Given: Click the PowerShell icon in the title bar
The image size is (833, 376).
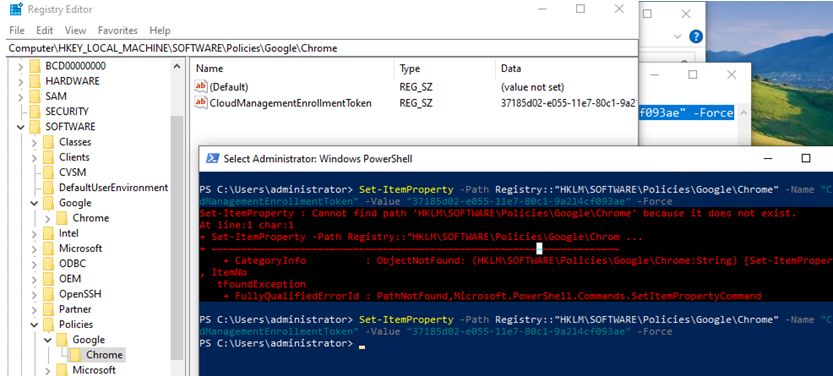Looking at the screenshot, I should click(213, 158).
